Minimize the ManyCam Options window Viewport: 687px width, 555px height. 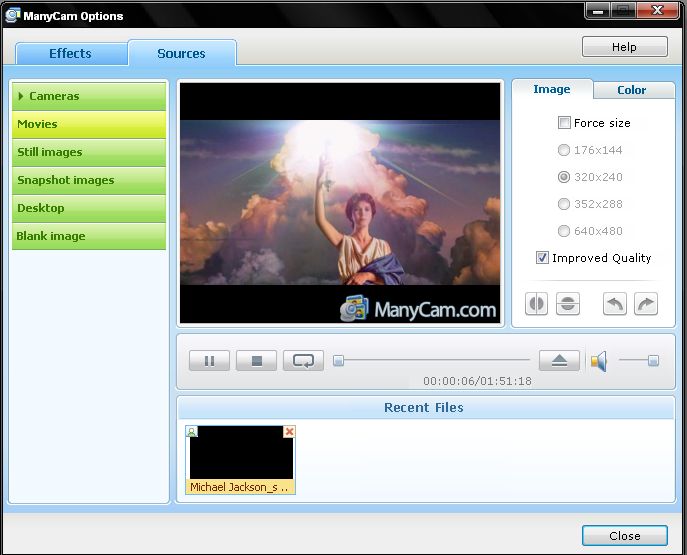click(597, 11)
